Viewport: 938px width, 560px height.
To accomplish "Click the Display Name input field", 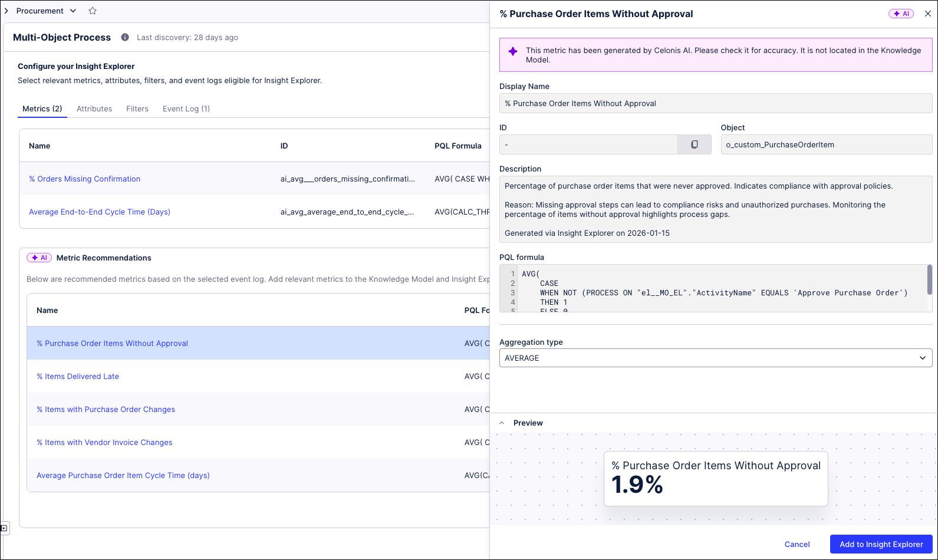I will pos(715,103).
